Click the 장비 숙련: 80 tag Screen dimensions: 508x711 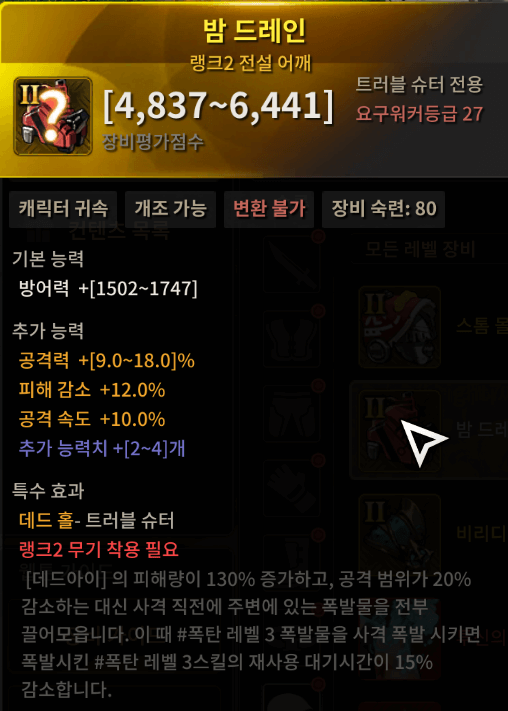click(x=383, y=209)
